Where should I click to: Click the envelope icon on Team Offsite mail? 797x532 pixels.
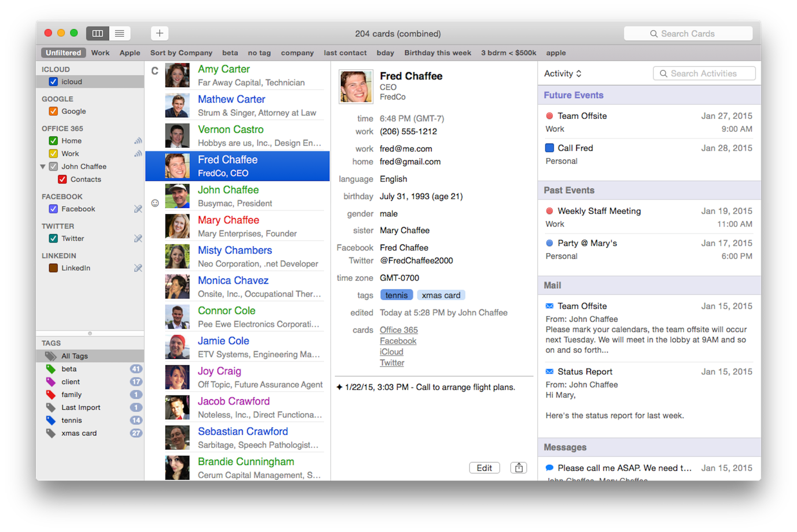(x=549, y=306)
